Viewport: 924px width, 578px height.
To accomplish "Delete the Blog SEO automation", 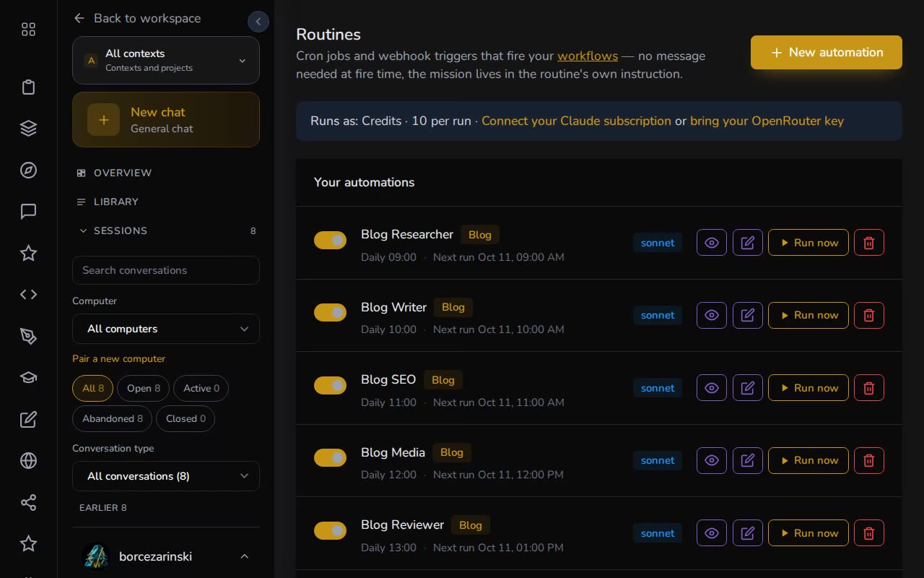I will coord(869,388).
